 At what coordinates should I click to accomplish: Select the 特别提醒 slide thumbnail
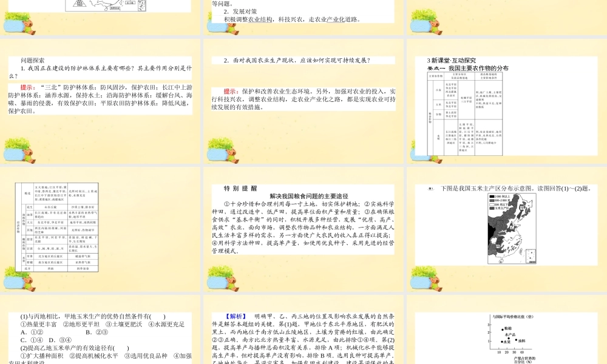point(303,229)
